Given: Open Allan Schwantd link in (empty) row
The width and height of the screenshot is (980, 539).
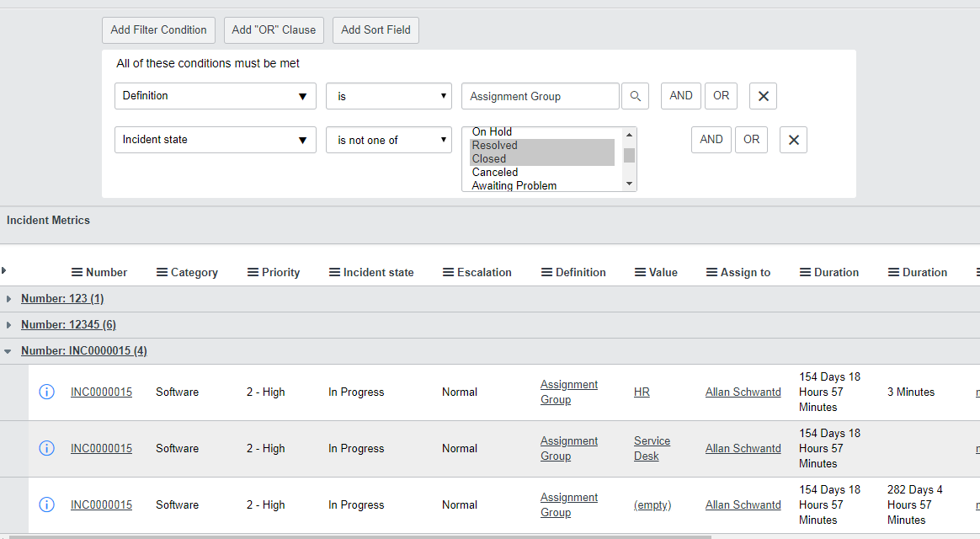Looking at the screenshot, I should [x=743, y=504].
